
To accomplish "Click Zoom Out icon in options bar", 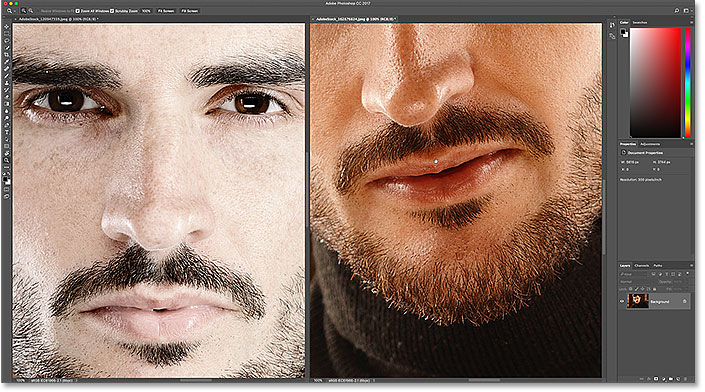I will tap(31, 11).
